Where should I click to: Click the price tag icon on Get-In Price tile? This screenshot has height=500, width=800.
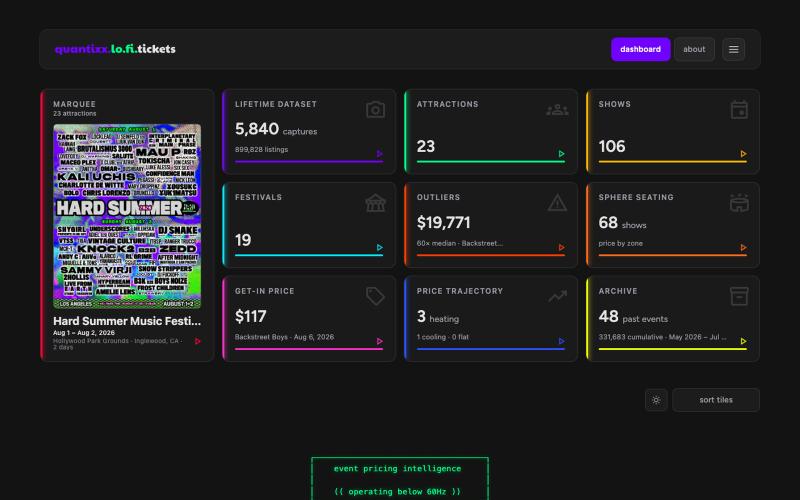[x=375, y=296]
